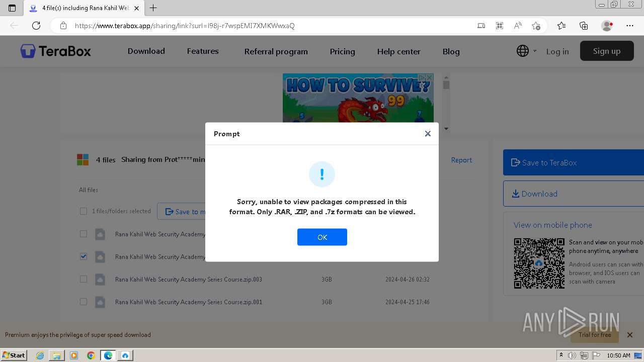Click the Microsoft four-color files icon

[x=83, y=160]
